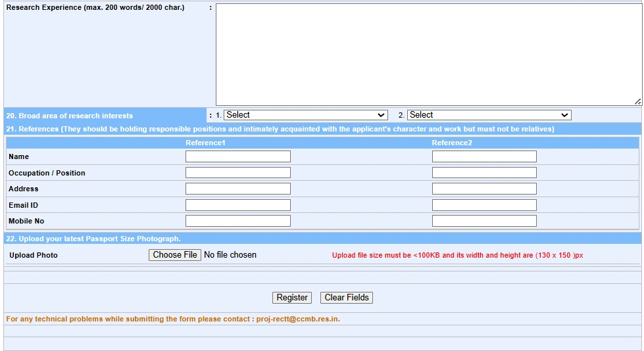Viewport: 644px width, 351px height.
Task: Open first research interest Select dropdown
Action: point(305,115)
